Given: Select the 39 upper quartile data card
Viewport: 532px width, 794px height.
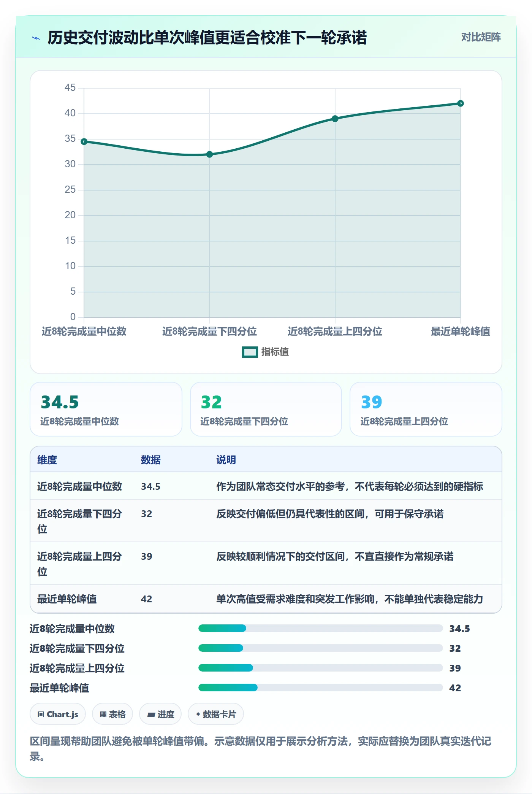Looking at the screenshot, I should tap(426, 409).
